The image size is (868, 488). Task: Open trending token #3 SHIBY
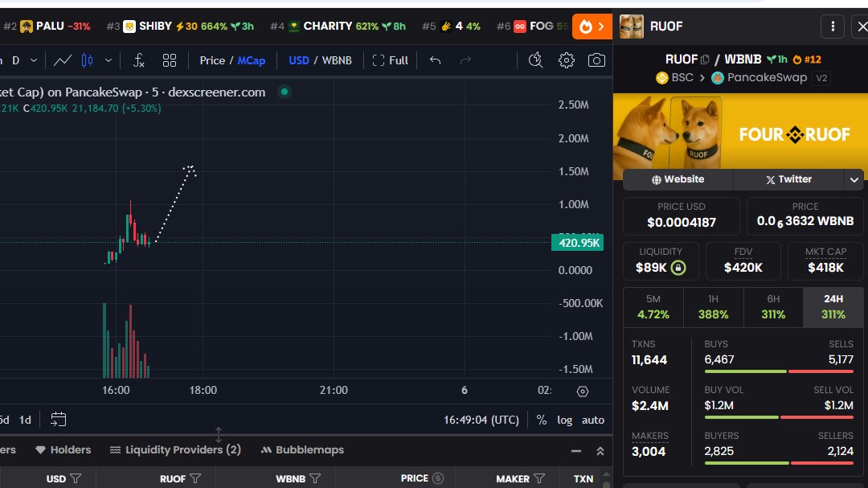click(180, 26)
